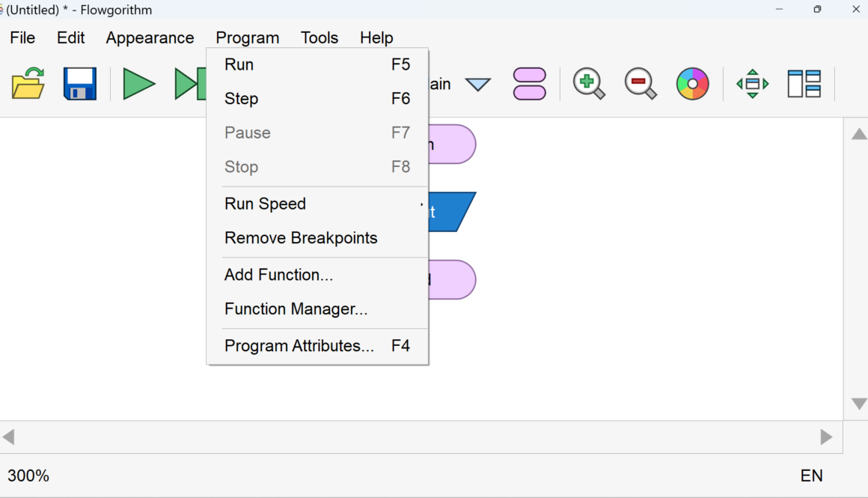Save the flowchart with floppy disk icon
This screenshot has height=498, width=868.
[x=80, y=84]
